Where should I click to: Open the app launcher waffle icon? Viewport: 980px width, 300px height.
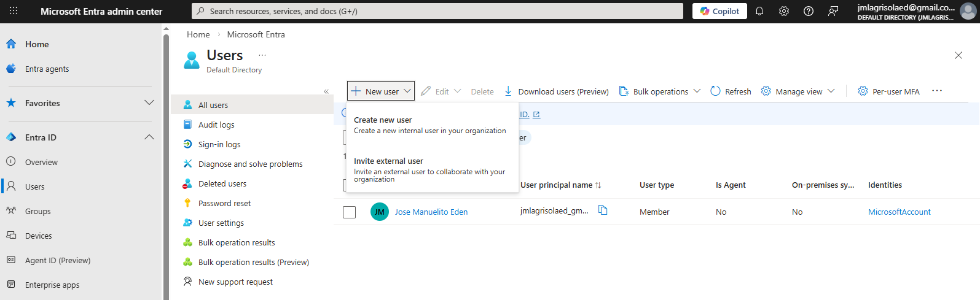tap(14, 11)
